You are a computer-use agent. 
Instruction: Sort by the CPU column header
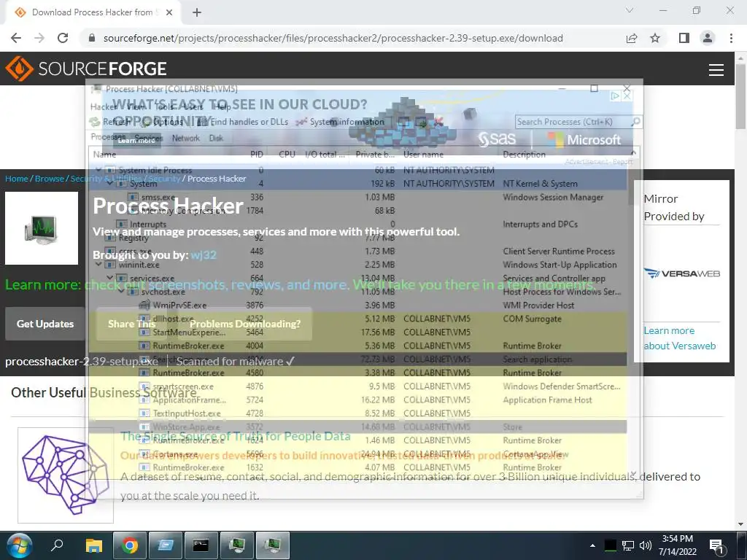[287, 155]
